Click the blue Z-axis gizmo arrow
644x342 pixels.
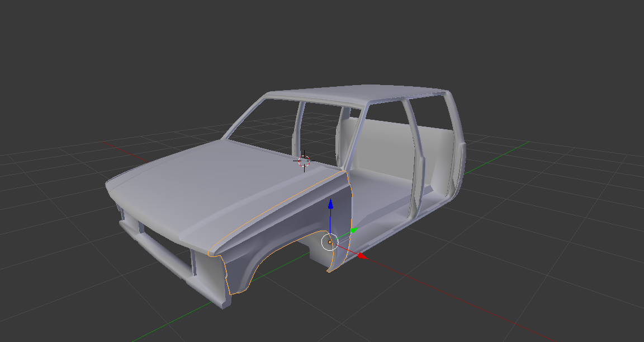point(330,204)
